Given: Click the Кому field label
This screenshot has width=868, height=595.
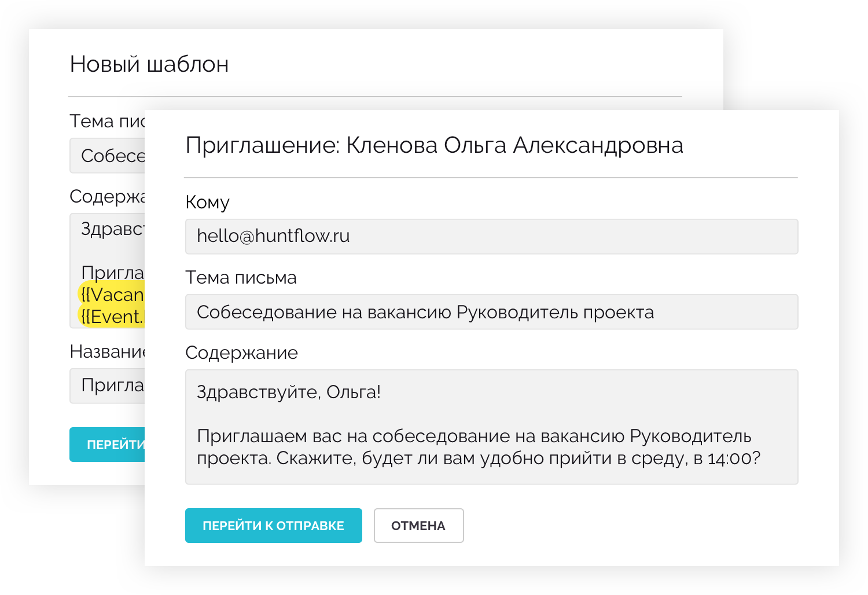Looking at the screenshot, I should click(x=206, y=202).
